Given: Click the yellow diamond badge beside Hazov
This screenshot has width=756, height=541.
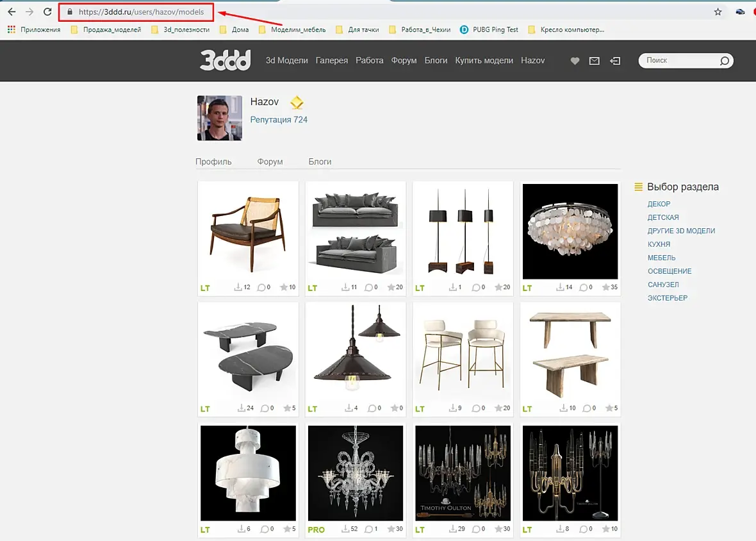Looking at the screenshot, I should [x=297, y=102].
